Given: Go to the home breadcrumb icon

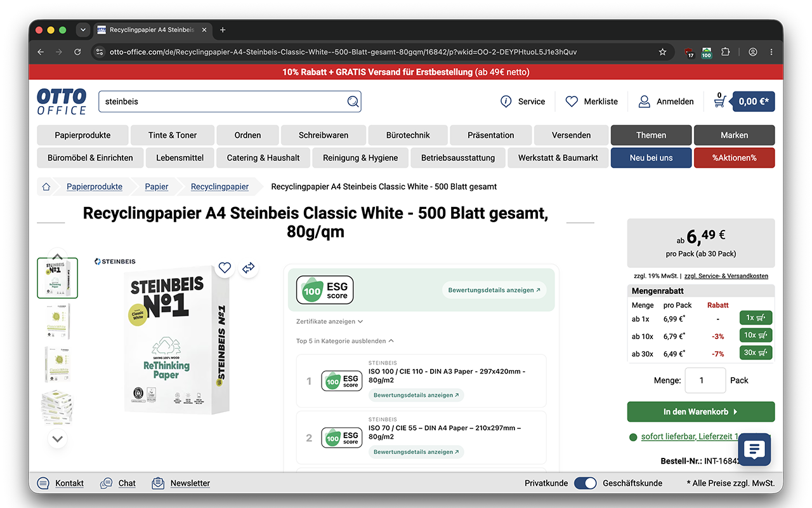Looking at the screenshot, I should (x=46, y=187).
